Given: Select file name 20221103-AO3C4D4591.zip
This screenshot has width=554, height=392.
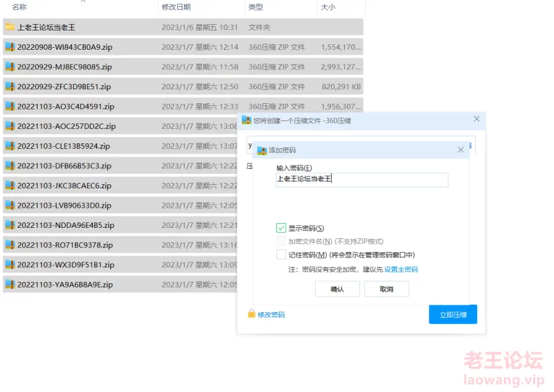Looking at the screenshot, I should (66, 107).
